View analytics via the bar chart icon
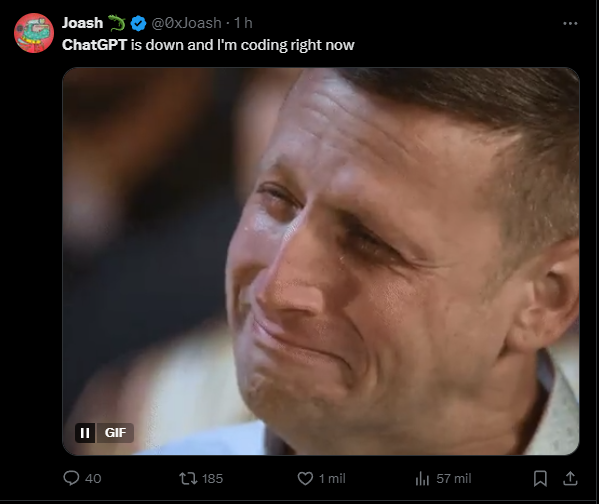This screenshot has width=599, height=504. (423, 478)
